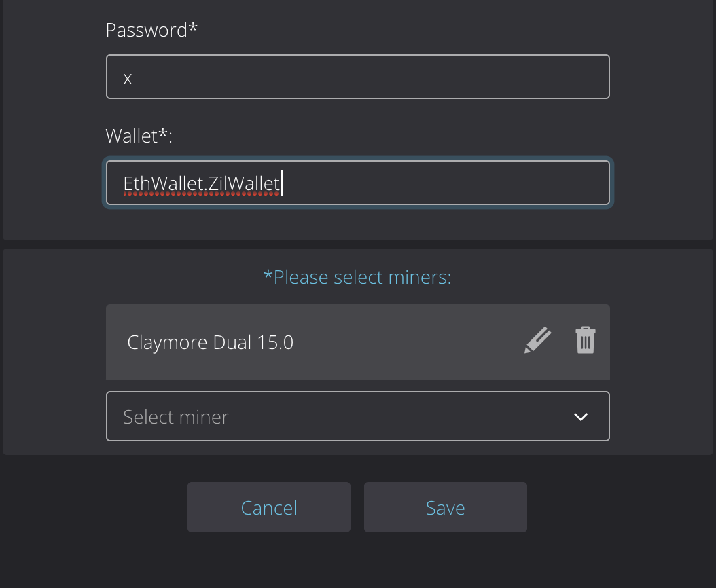The width and height of the screenshot is (716, 588).
Task: Expand miner list via chevron arrow
Action: [x=580, y=417]
